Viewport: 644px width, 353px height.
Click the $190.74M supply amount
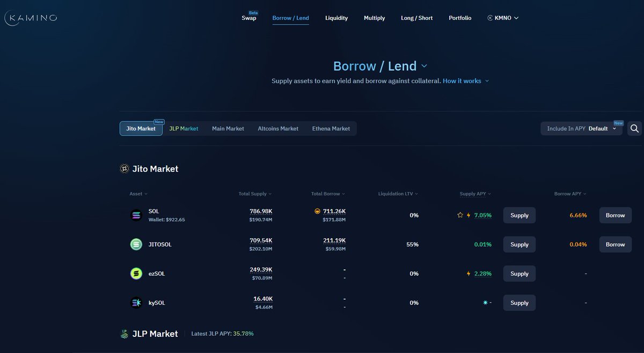261,219
